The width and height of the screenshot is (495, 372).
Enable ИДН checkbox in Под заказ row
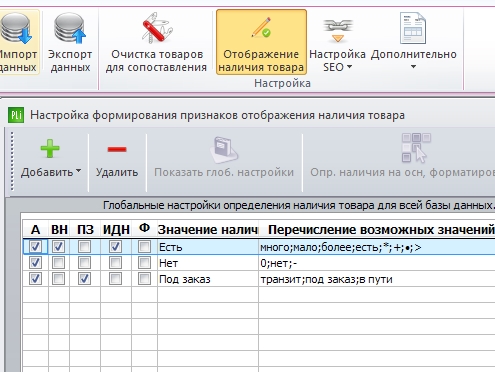click(x=115, y=279)
